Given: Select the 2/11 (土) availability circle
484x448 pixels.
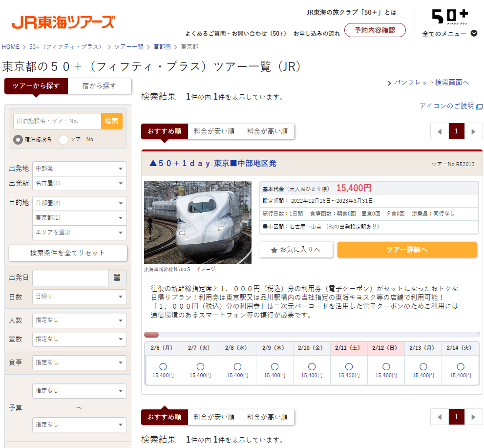Looking at the screenshot, I should tap(349, 366).
